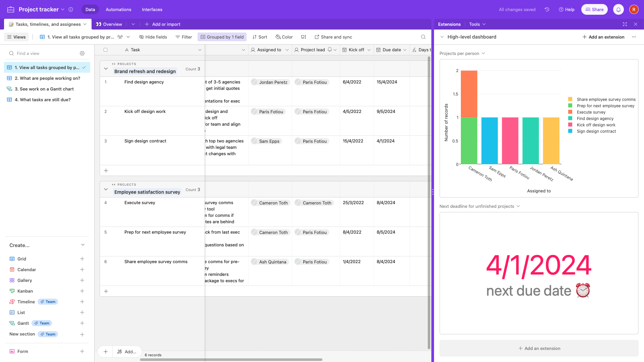This screenshot has width=644, height=362.
Task: Click Add an extension in dashboard header
Action: [x=603, y=37]
